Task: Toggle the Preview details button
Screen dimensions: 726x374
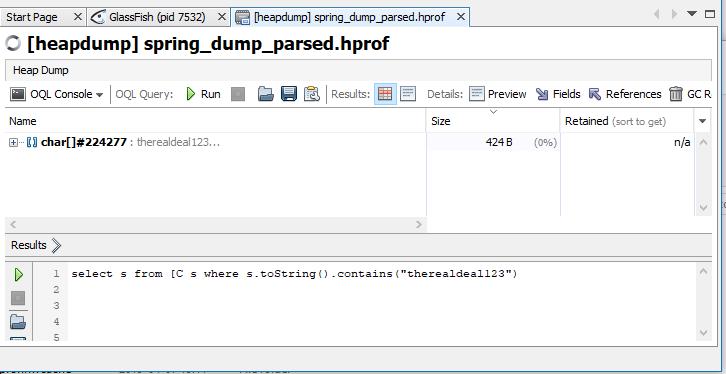Action: point(498,94)
